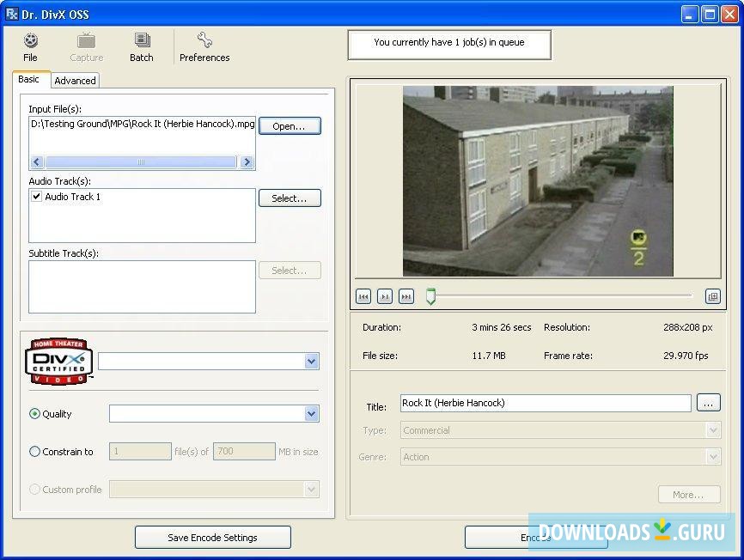744x560 pixels.
Task: Uncheck the Audio Track 1 checkbox
Action: click(36, 197)
